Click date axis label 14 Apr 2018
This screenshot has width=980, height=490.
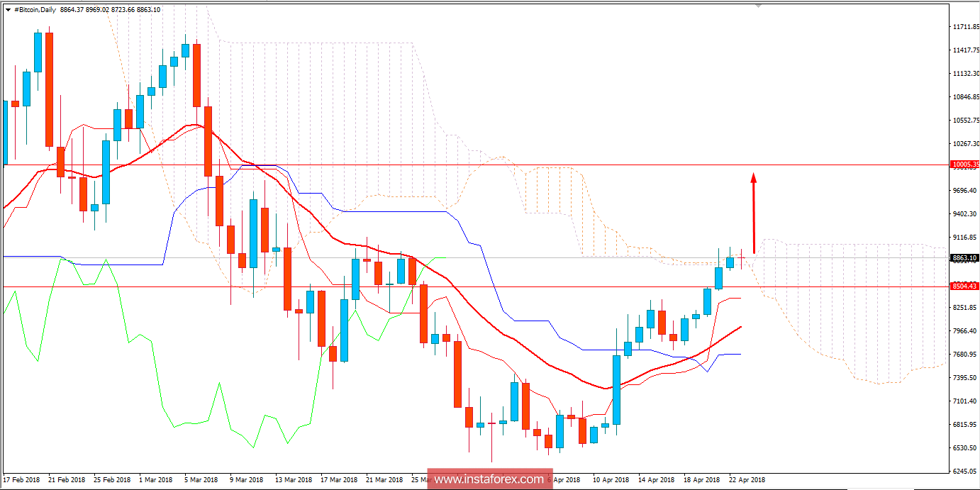(657, 480)
